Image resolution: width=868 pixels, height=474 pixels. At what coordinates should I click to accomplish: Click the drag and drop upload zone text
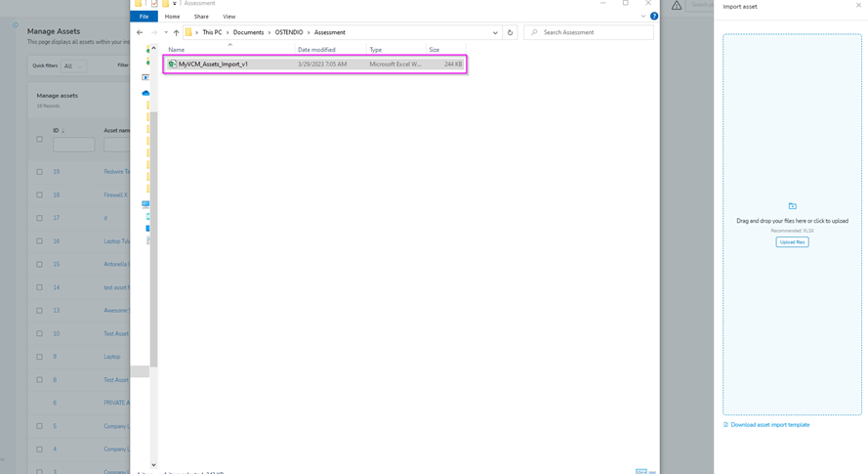(792, 221)
